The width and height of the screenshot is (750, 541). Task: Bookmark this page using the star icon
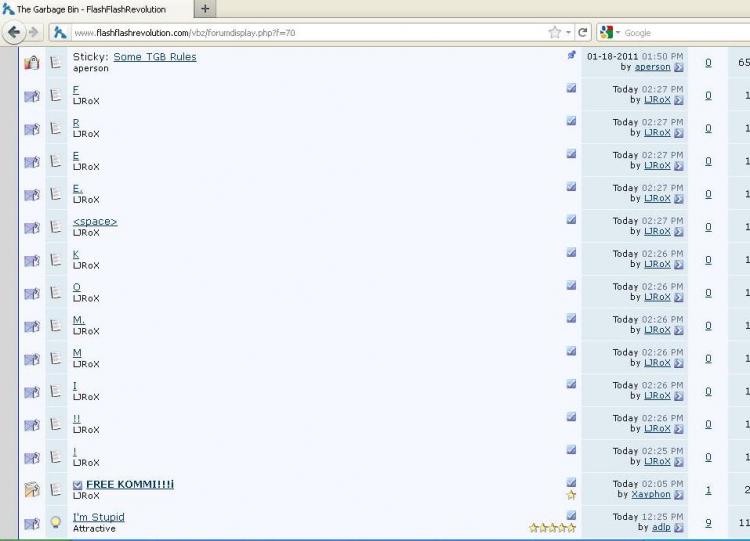pos(554,32)
